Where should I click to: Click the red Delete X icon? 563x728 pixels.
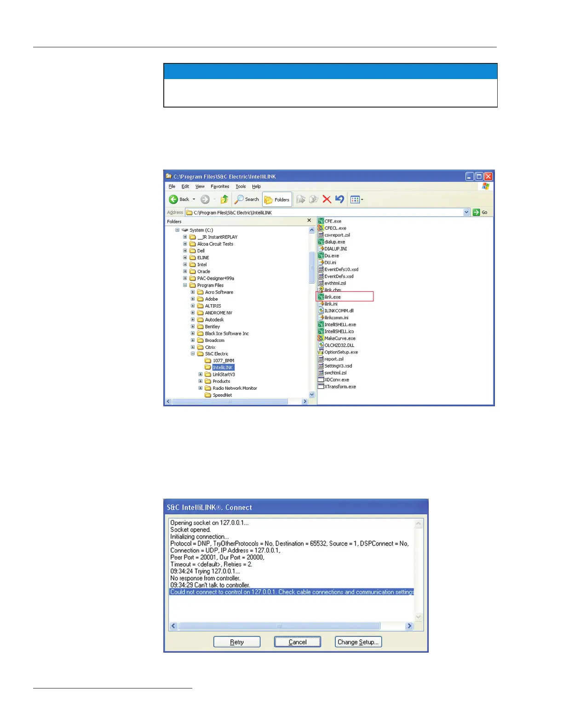(327, 199)
